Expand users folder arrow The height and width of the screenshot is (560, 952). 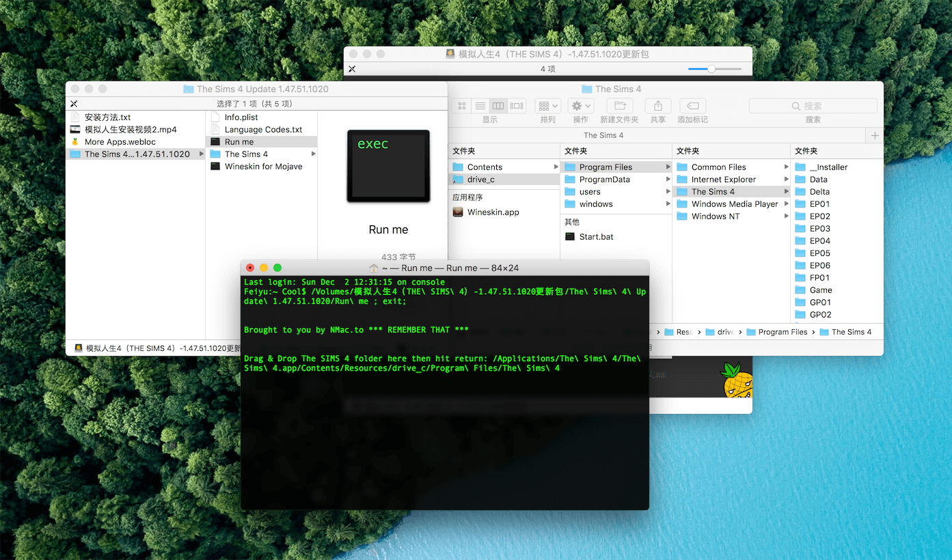tap(668, 192)
